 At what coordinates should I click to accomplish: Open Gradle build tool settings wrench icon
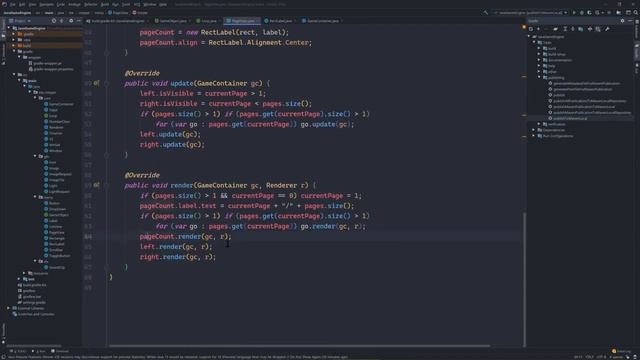pyautogui.click(x=607, y=29)
